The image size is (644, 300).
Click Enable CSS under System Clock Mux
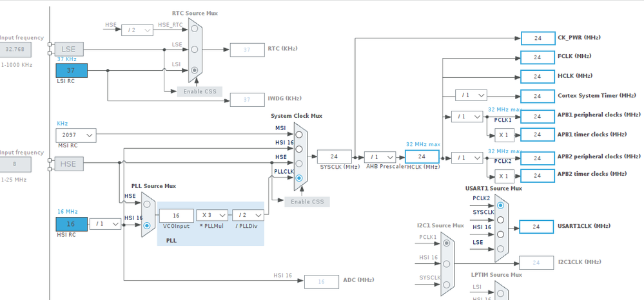[307, 202]
